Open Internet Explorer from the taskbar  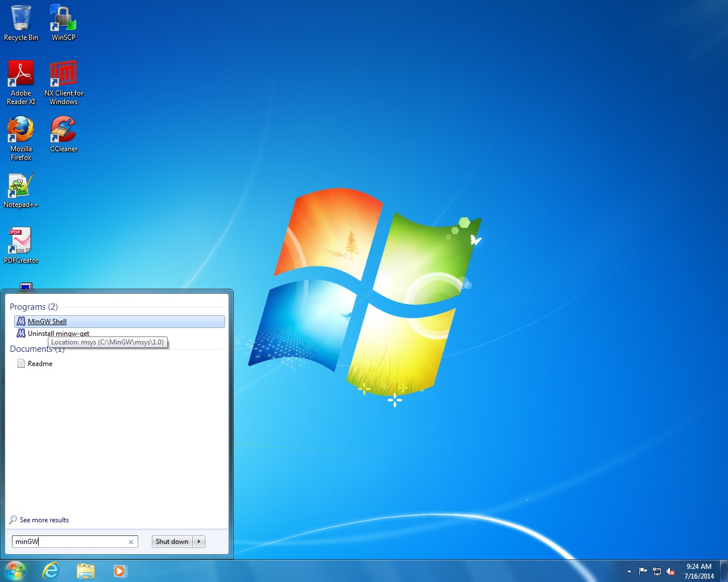(x=51, y=570)
